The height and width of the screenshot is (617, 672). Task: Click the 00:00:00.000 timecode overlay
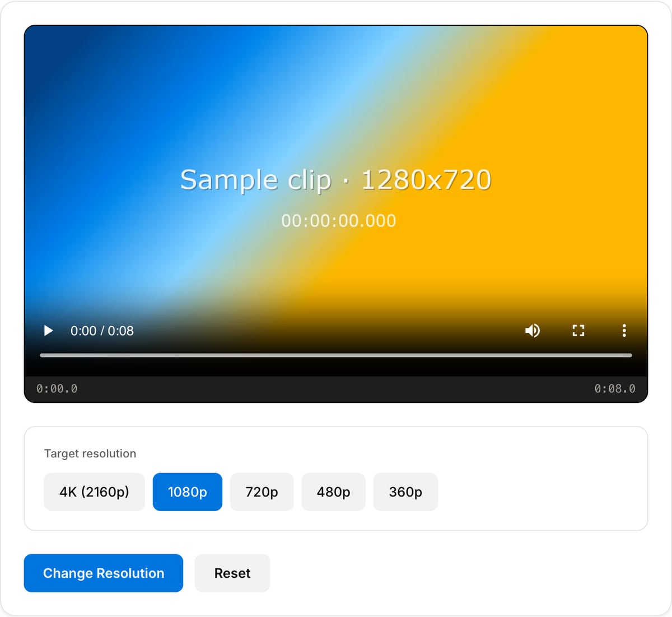[x=339, y=221]
